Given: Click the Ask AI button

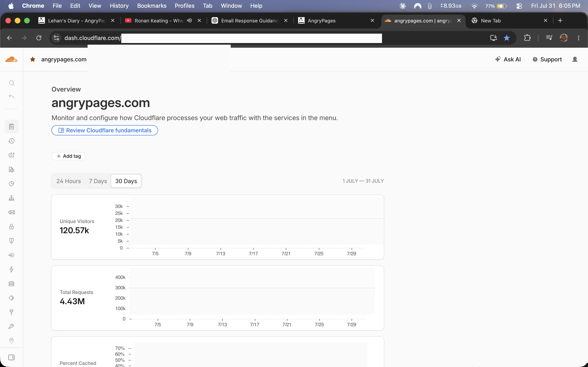Looking at the screenshot, I should click(x=508, y=59).
